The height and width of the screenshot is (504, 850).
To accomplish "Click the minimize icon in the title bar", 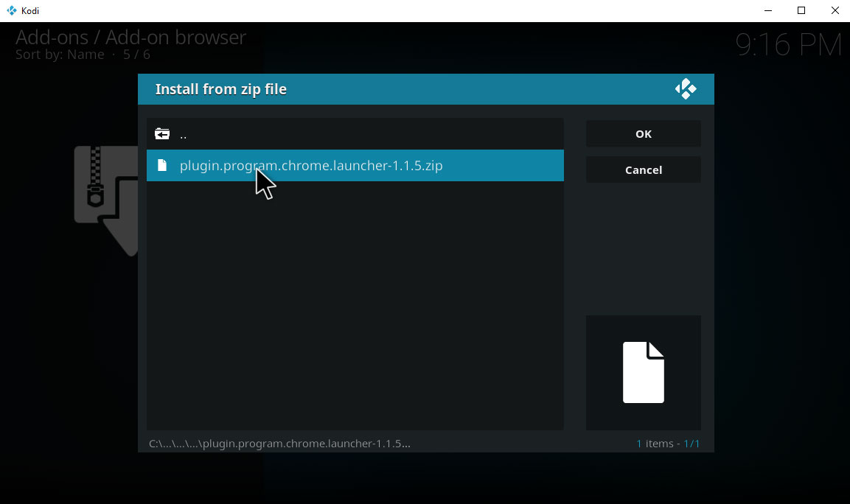I will (x=767, y=10).
